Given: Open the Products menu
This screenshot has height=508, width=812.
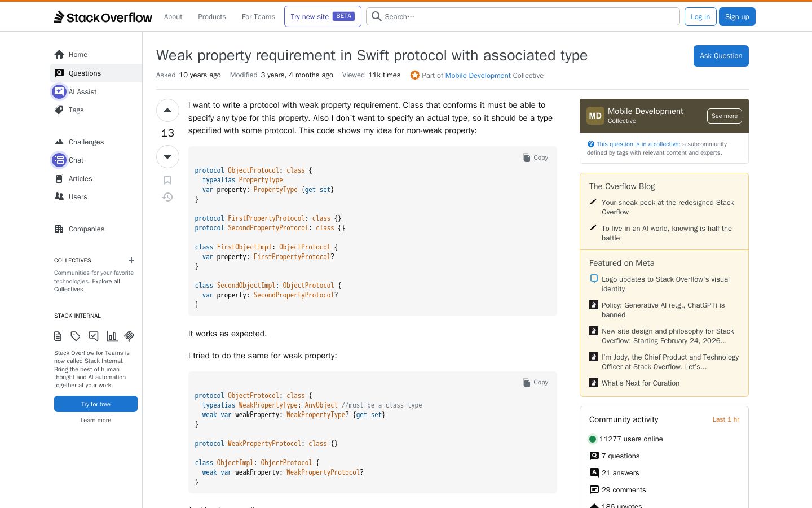Looking at the screenshot, I should (x=212, y=17).
